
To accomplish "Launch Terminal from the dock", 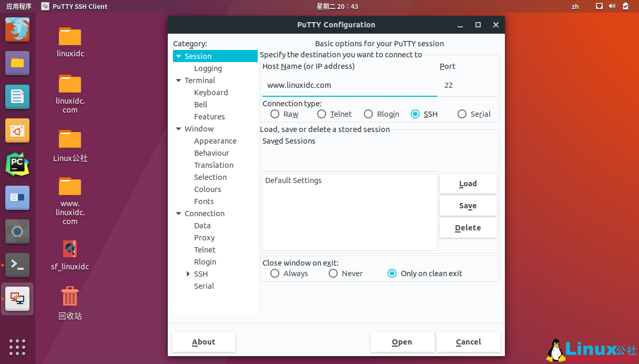I will click(x=17, y=265).
